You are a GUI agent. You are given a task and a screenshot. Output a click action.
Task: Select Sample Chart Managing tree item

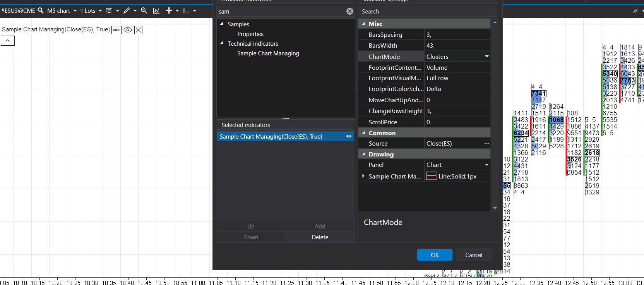click(268, 53)
